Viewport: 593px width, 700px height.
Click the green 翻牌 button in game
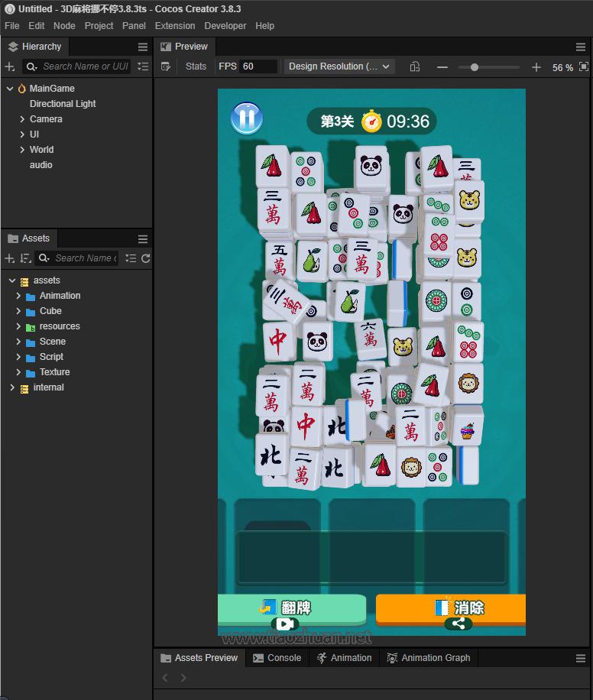pyautogui.click(x=290, y=608)
